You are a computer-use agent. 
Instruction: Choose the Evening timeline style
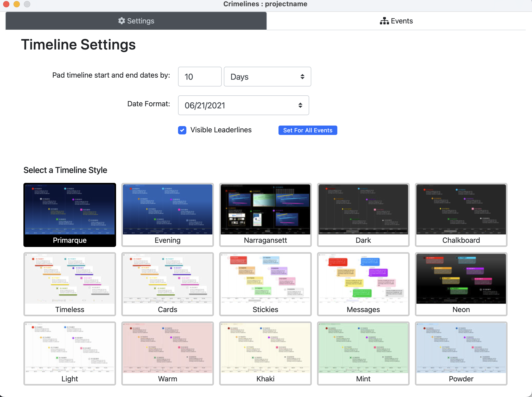[168, 215]
